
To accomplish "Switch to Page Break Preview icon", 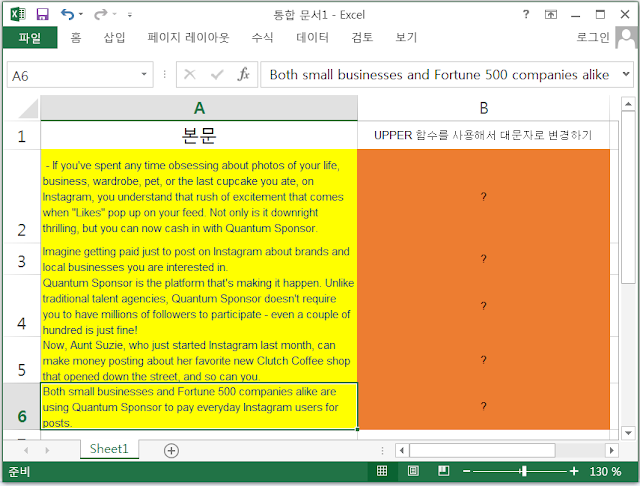I will coord(444,471).
